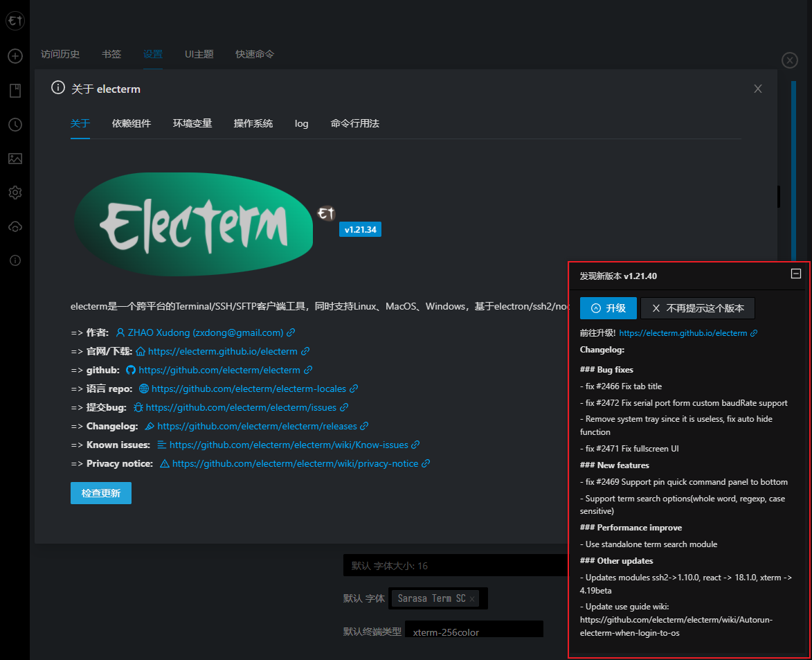Open settings via the sidebar gear icon
Screen dimensions: 812x660
pyautogui.click(x=15, y=193)
